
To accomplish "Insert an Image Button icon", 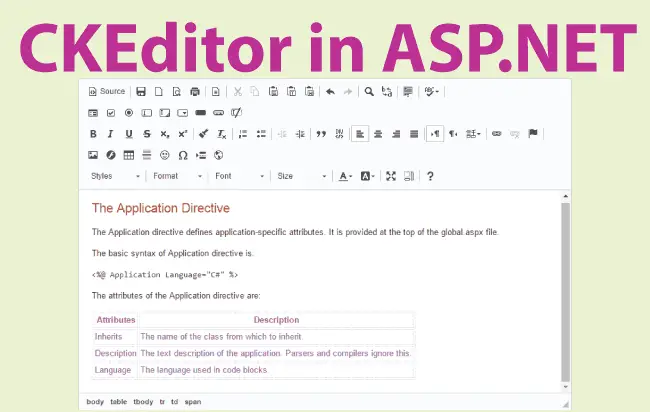I will pos(218,113).
